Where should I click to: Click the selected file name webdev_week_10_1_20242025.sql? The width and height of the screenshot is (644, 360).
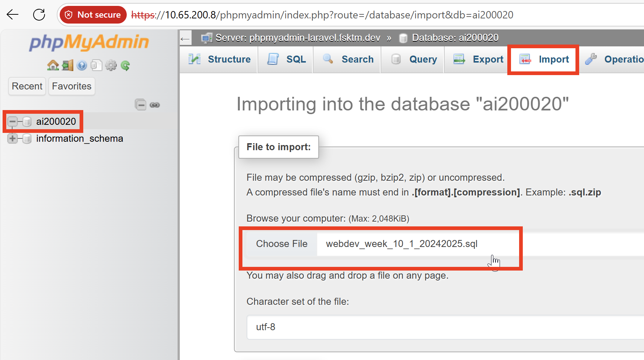click(x=402, y=244)
